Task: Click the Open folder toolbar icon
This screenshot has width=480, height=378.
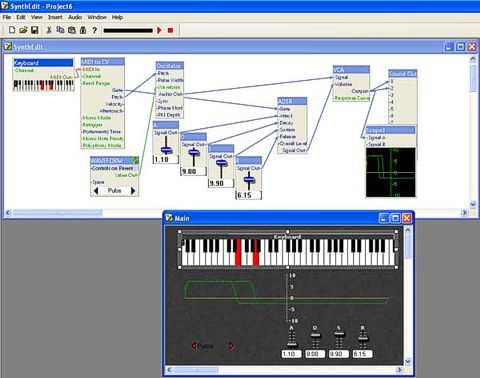Action: (23, 30)
